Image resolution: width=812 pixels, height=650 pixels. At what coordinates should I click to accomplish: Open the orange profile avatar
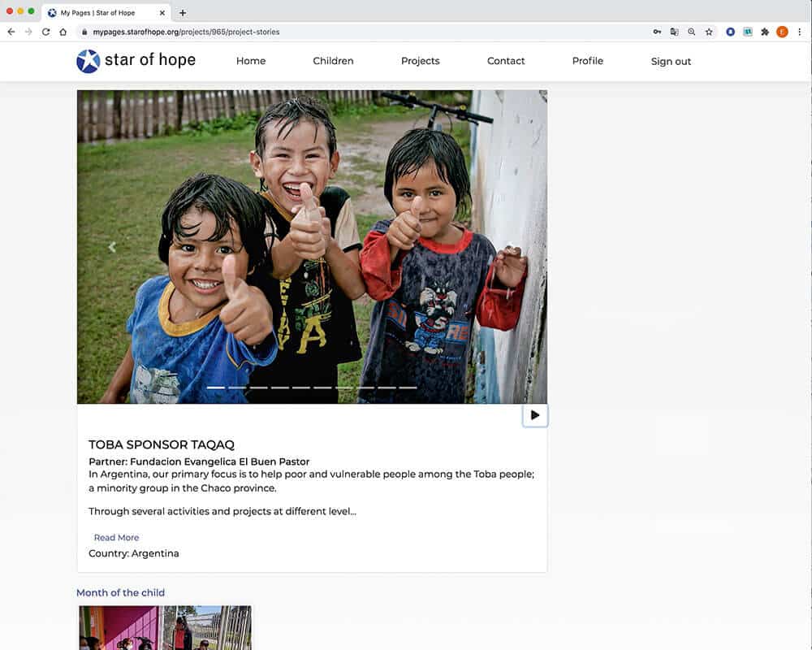pyautogui.click(x=782, y=32)
